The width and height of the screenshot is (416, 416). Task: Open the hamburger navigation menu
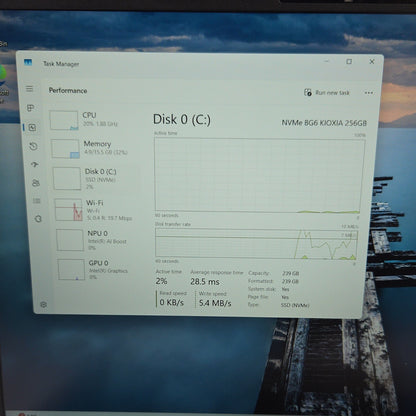tap(29, 88)
